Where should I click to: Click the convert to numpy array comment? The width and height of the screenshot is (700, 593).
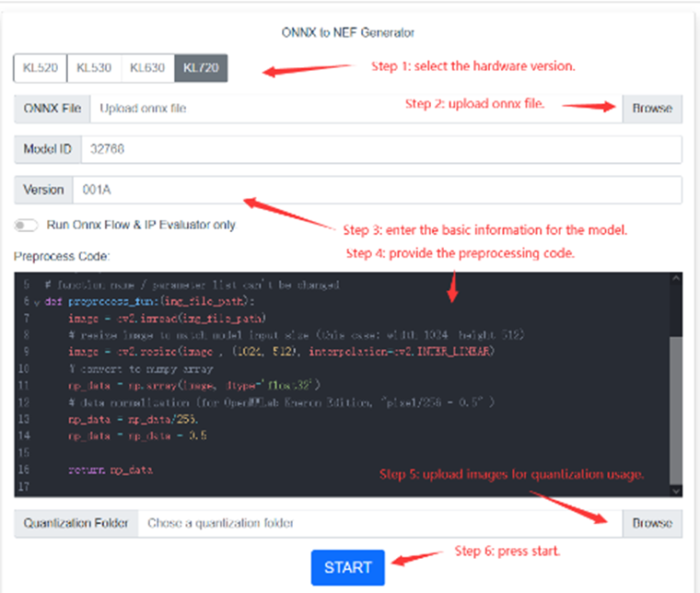point(141,369)
